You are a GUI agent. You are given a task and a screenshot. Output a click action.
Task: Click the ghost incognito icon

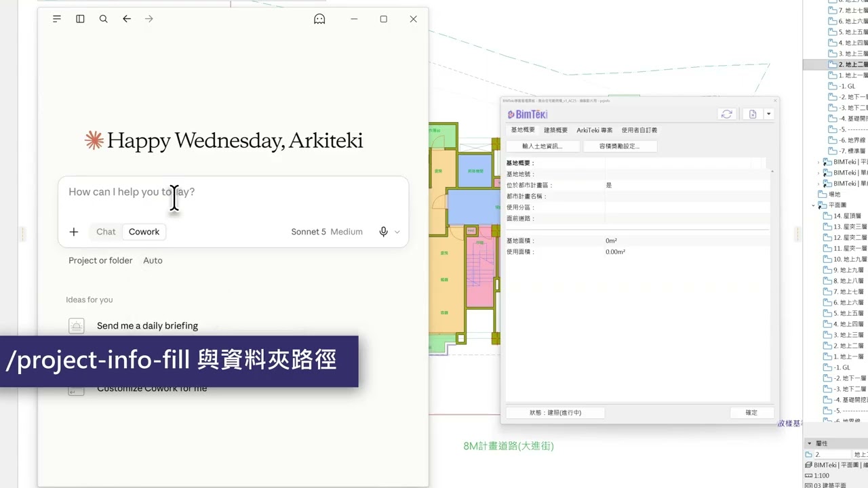point(319,19)
